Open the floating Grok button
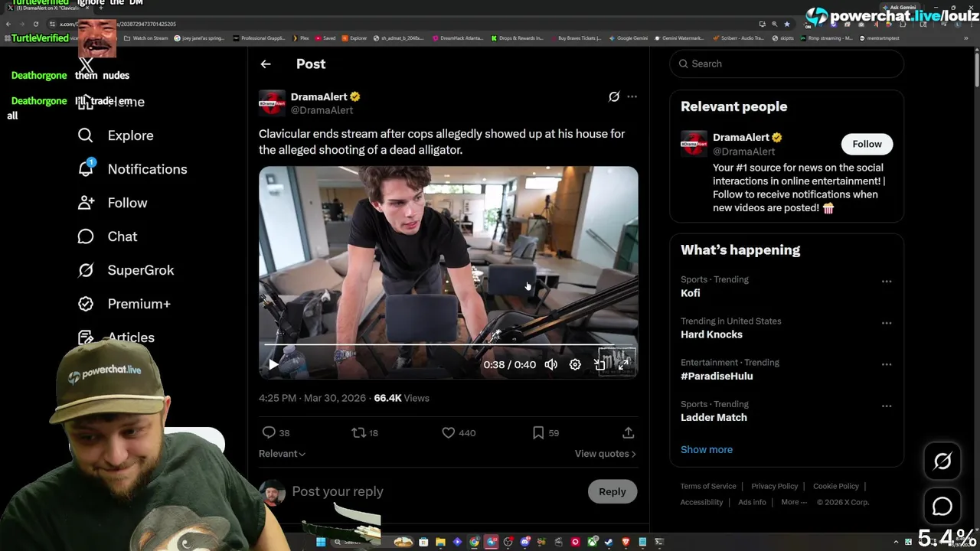 point(942,461)
